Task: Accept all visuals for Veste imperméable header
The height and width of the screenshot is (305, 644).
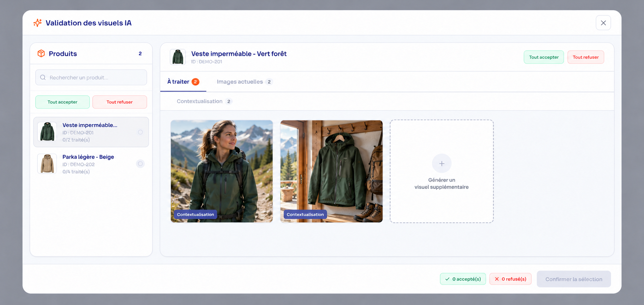Action: pyautogui.click(x=544, y=57)
